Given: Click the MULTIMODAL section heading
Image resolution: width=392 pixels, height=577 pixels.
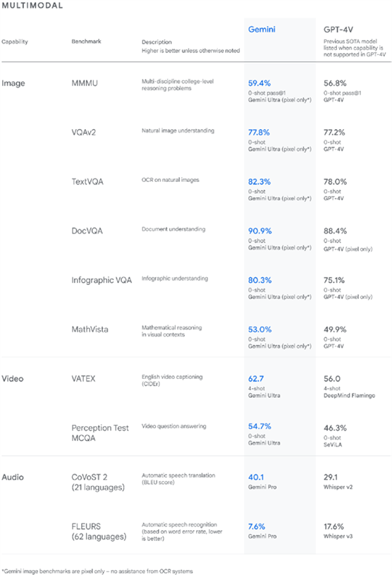Looking at the screenshot, I should click(x=32, y=6).
